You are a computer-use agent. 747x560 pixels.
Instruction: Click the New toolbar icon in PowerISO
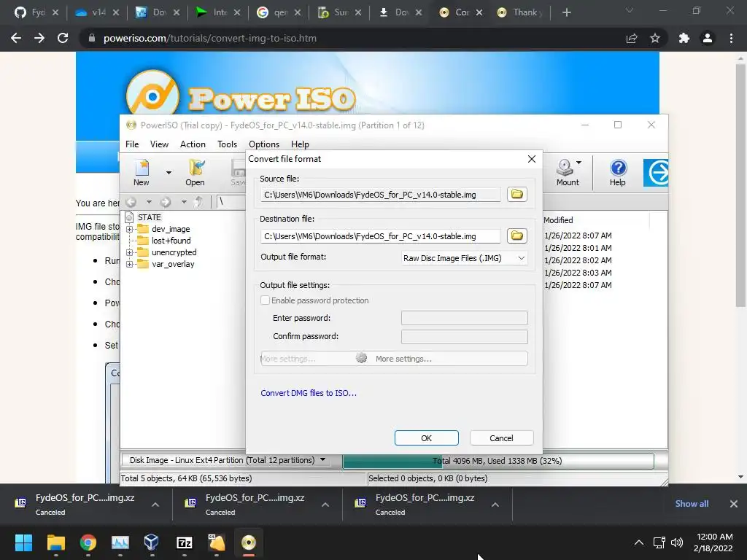[142, 172]
